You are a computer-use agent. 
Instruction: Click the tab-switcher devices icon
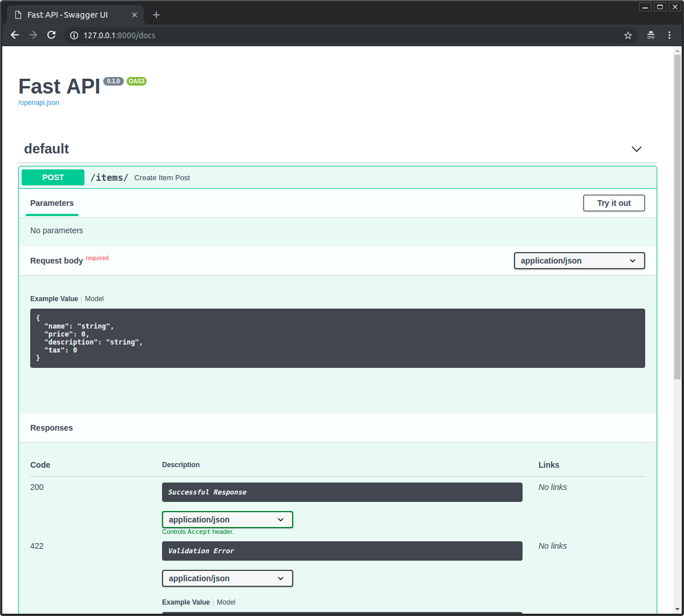coord(650,35)
